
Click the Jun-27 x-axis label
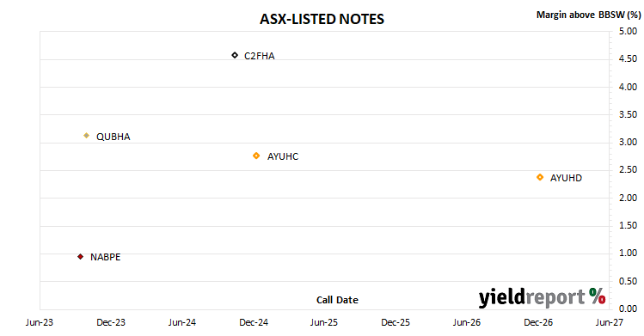point(609,322)
